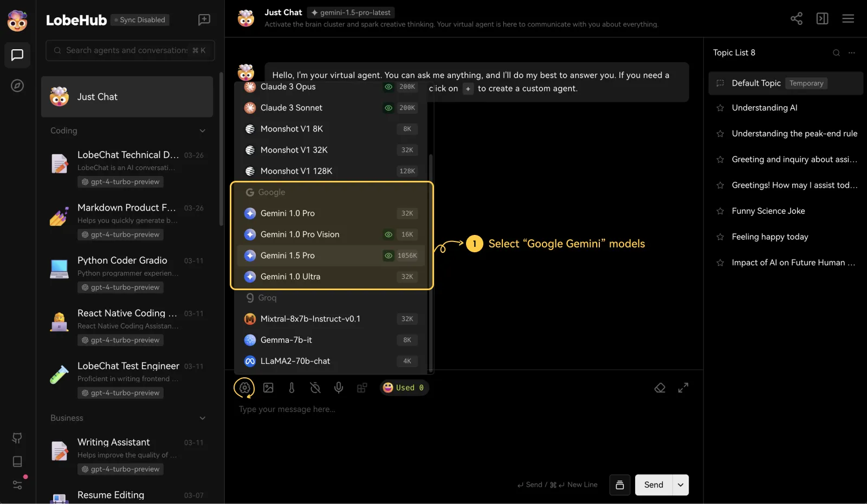The width and height of the screenshot is (867, 504).
Task: Star Understanding the peak-end rule topic
Action: 720,134
